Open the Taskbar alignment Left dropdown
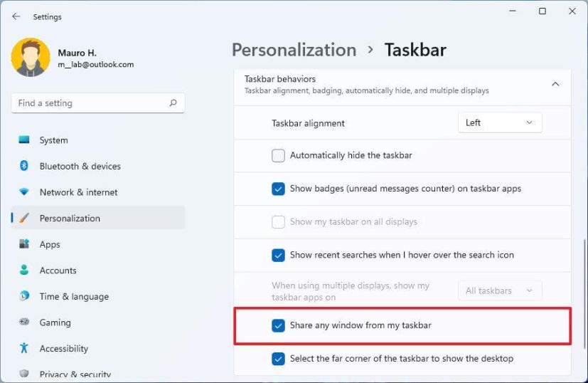 (x=500, y=122)
